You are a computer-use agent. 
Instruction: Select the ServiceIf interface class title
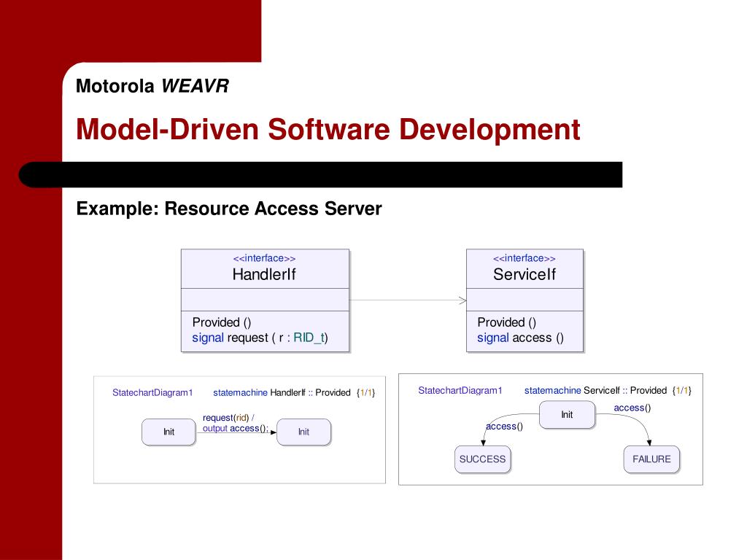[x=524, y=274]
